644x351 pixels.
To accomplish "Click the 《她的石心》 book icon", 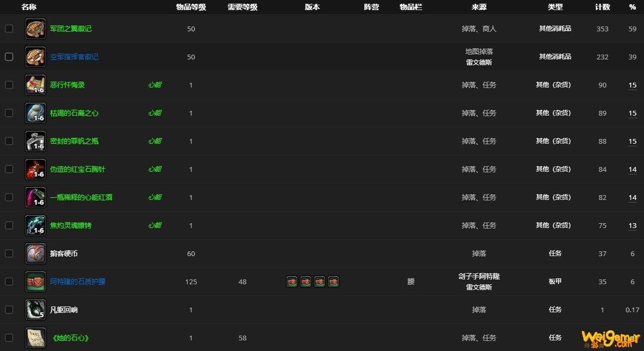I will (36, 338).
